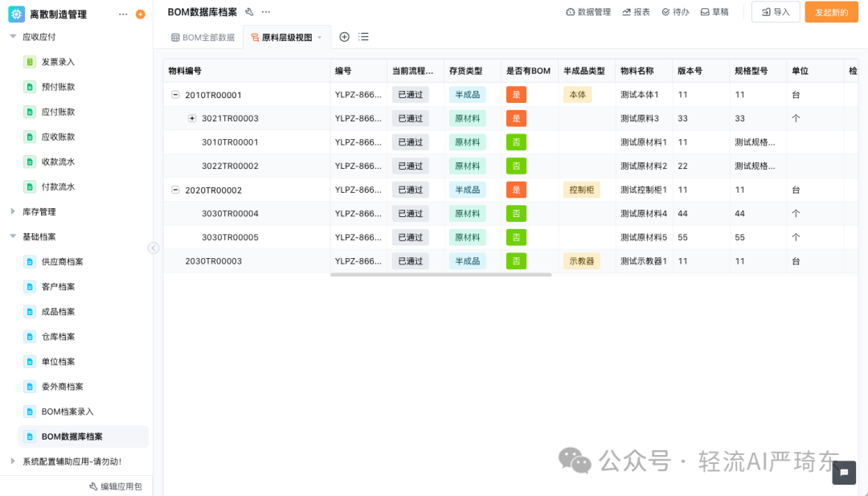Expand row 3021TR00003 to show children
Image resolution: width=868 pixels, height=496 pixels.
[192, 118]
